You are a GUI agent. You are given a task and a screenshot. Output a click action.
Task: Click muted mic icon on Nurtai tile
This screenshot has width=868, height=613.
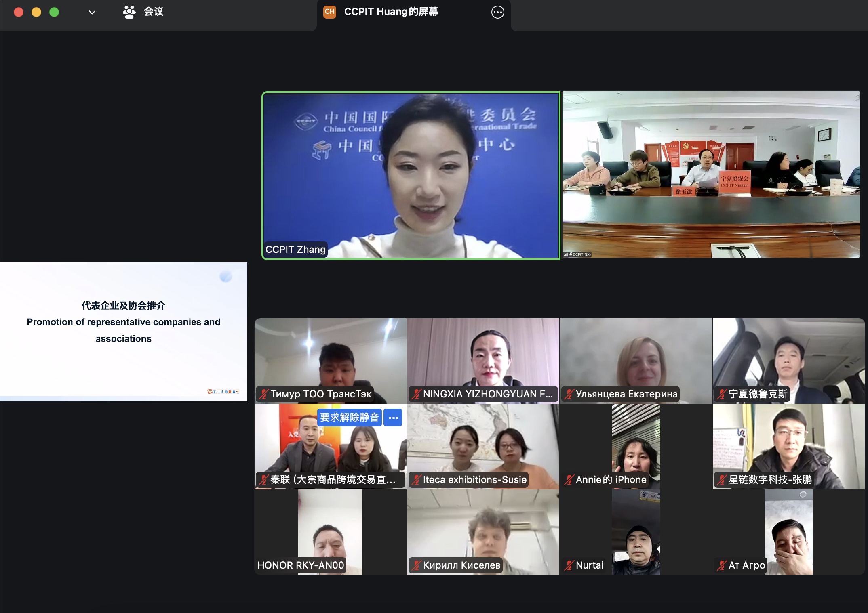click(x=569, y=565)
